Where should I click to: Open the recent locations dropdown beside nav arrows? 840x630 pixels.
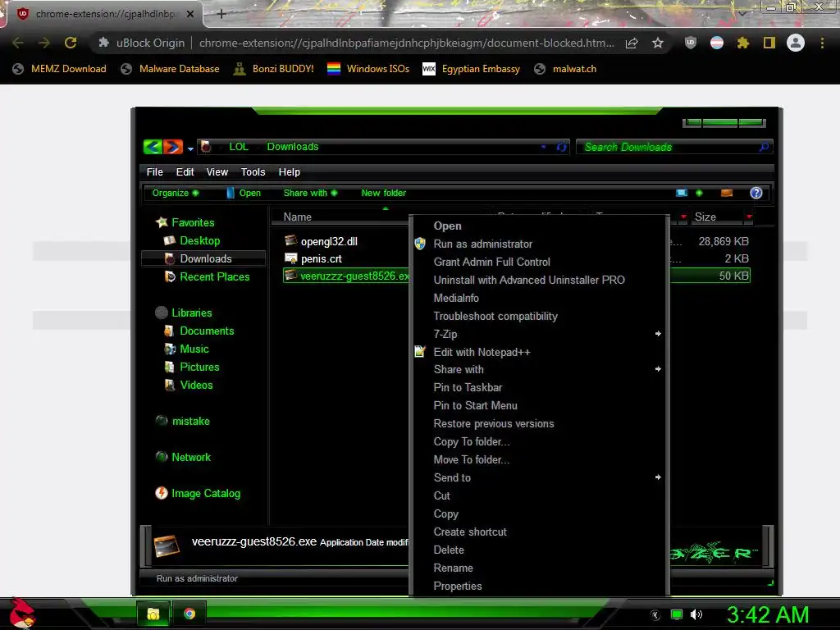190,149
